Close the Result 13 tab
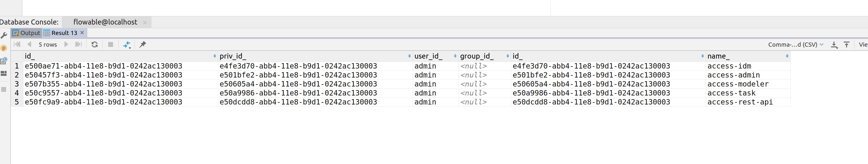 [x=82, y=33]
